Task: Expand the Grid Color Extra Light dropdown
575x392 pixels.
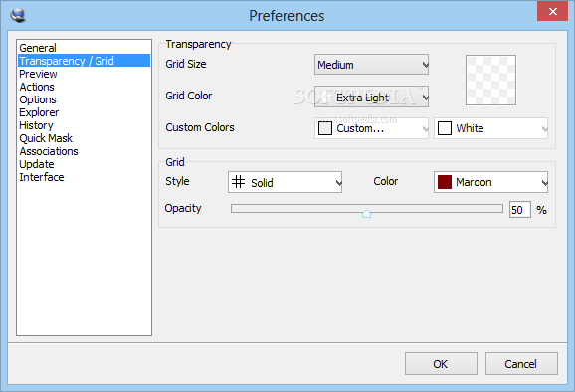Action: (x=371, y=97)
